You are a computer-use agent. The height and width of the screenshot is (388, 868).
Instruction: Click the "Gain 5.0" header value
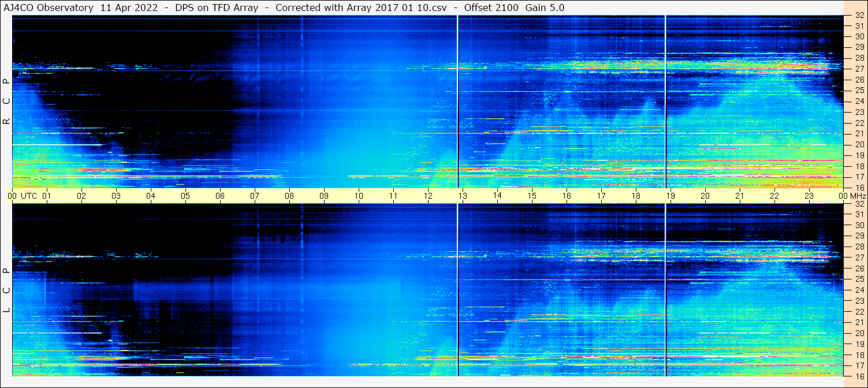(x=545, y=8)
